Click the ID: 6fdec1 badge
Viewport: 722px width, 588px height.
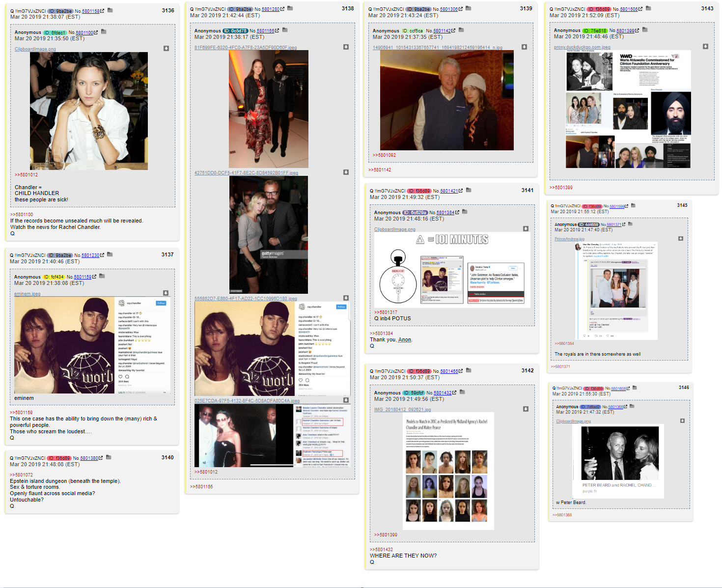[55, 32]
